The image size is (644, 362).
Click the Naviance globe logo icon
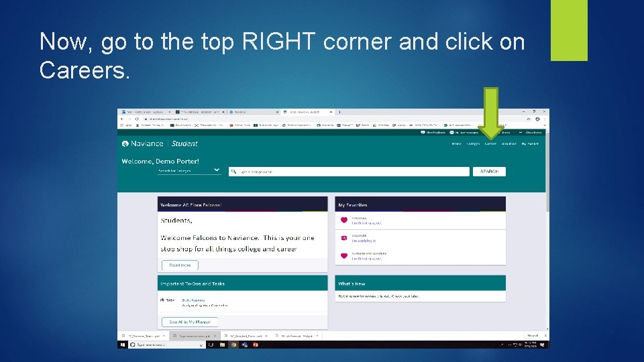(125, 143)
